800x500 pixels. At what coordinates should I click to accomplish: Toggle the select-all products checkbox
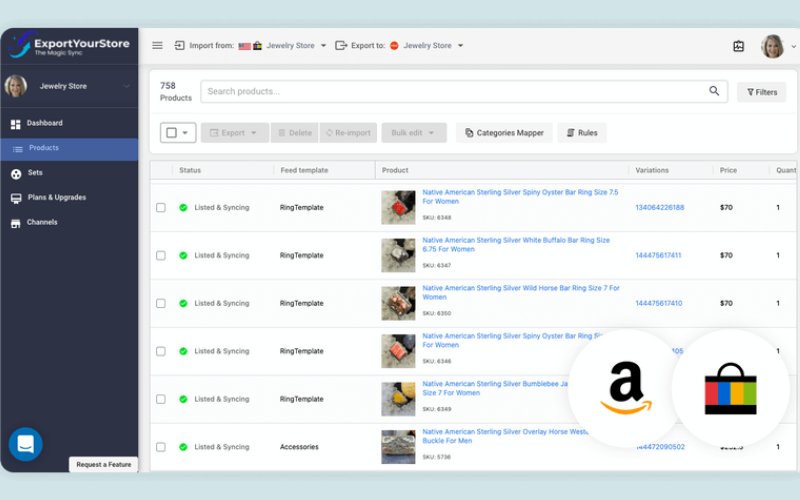point(171,133)
